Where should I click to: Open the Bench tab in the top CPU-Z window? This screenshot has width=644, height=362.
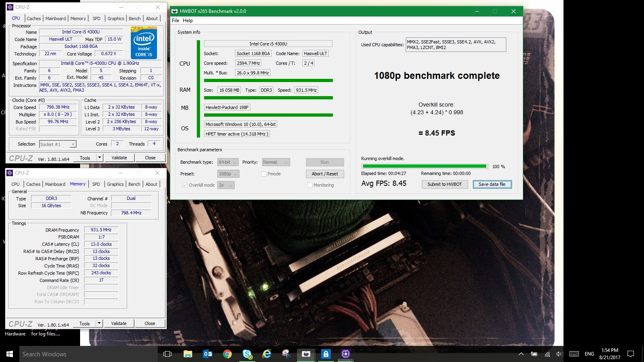point(135,19)
